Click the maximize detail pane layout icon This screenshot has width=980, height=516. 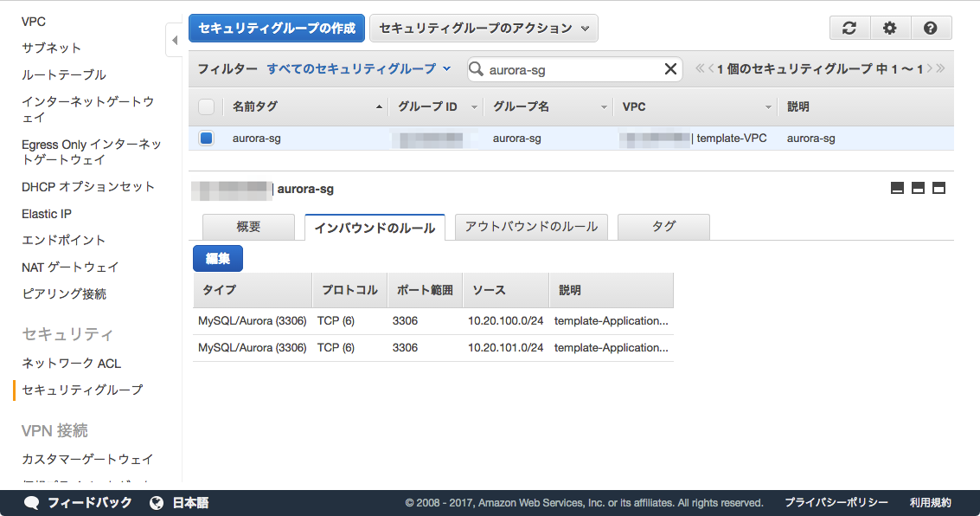click(x=938, y=186)
